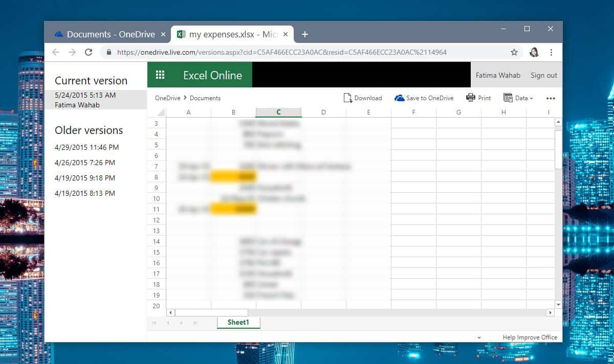Click the horizontal scrollbar right arrow
This screenshot has width=614, height=364.
[x=551, y=312]
